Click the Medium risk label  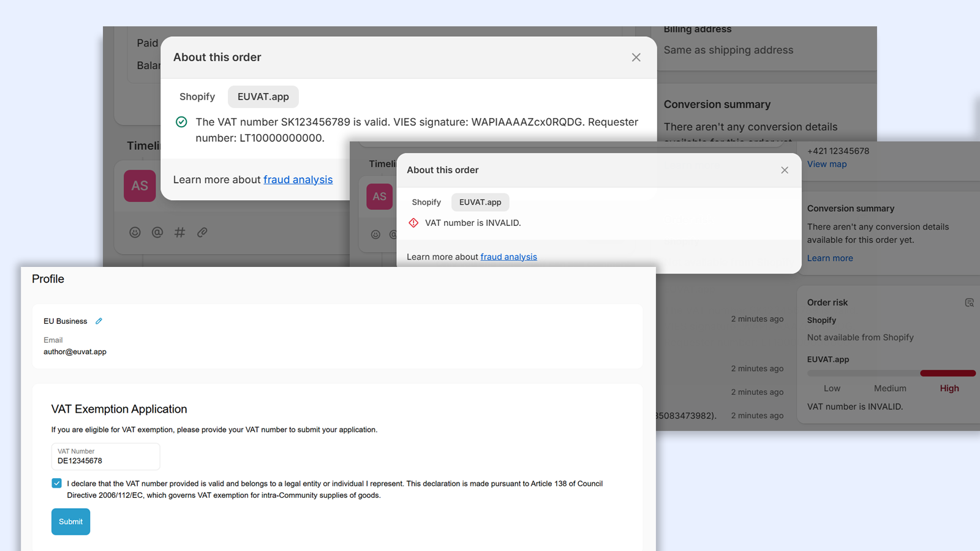coord(890,388)
